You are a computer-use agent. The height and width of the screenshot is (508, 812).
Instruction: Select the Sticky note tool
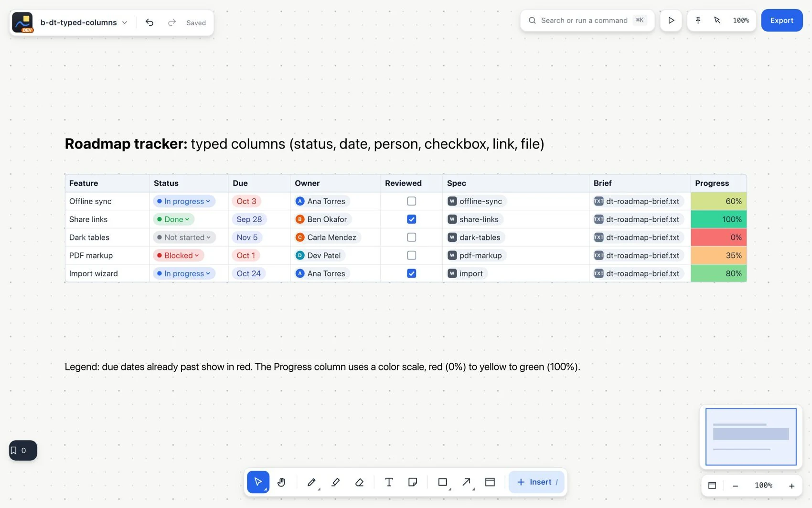pos(413,482)
